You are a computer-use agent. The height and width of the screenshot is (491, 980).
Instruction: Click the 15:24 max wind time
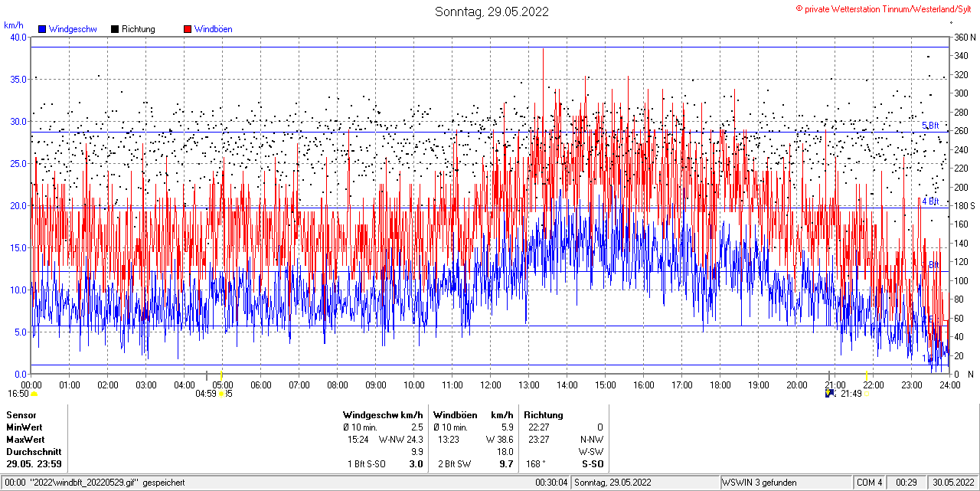click(x=360, y=440)
